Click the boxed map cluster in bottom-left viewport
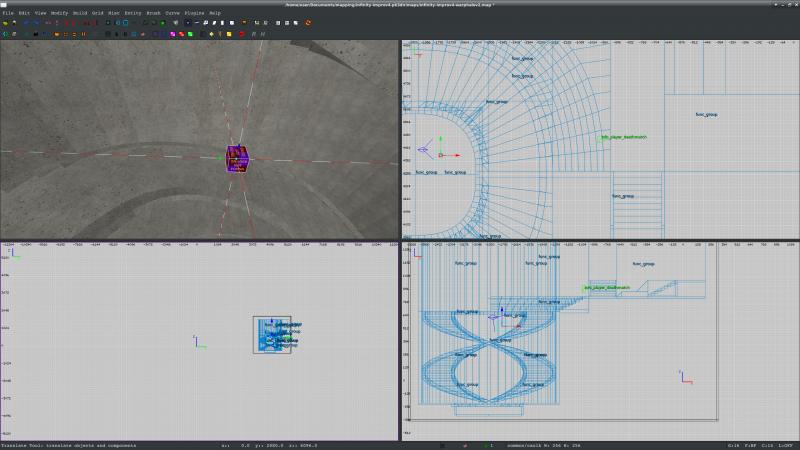The width and height of the screenshot is (800, 450). (272, 334)
